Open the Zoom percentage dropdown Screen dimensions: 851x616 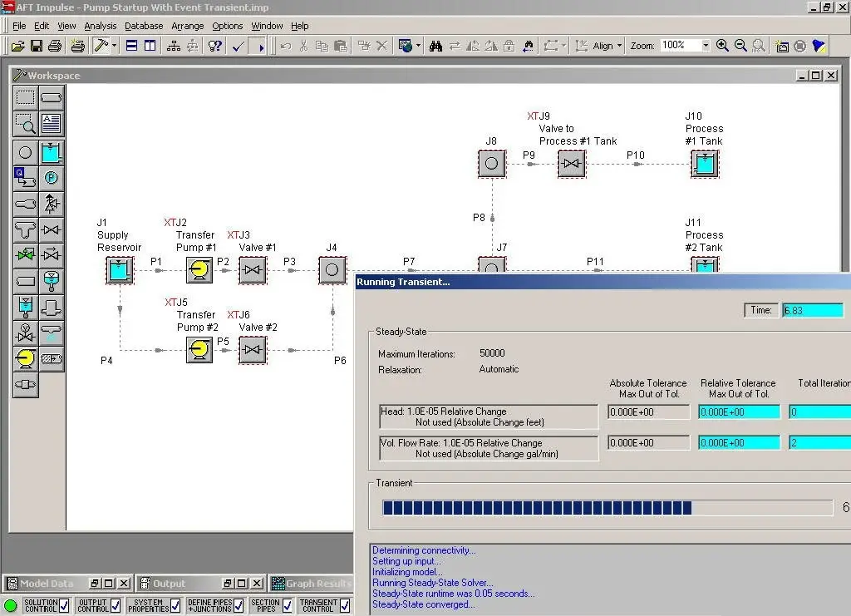coord(706,46)
